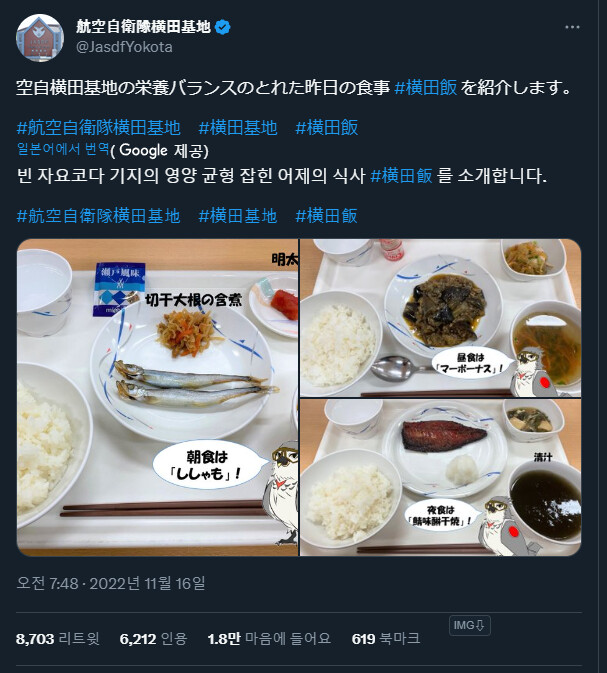Open the 航空自衛隊横田基地 account name
This screenshot has width=607, height=673.
[x=143, y=27]
